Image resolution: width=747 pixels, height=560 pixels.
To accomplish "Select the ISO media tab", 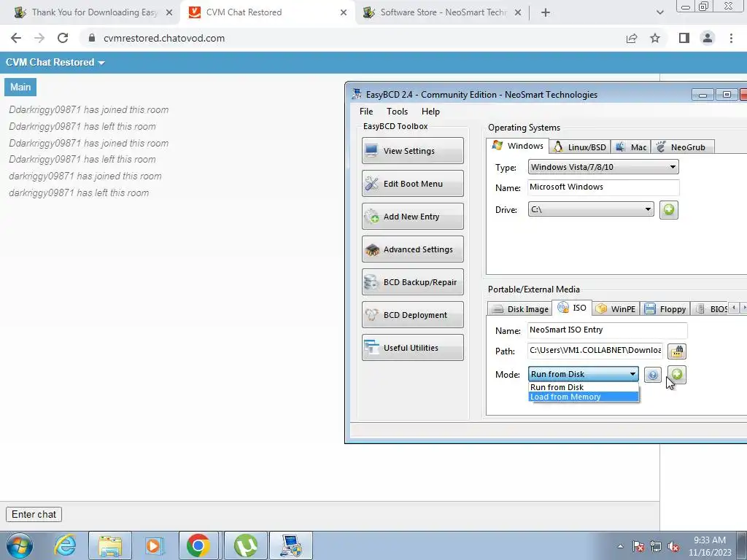I will (x=572, y=308).
